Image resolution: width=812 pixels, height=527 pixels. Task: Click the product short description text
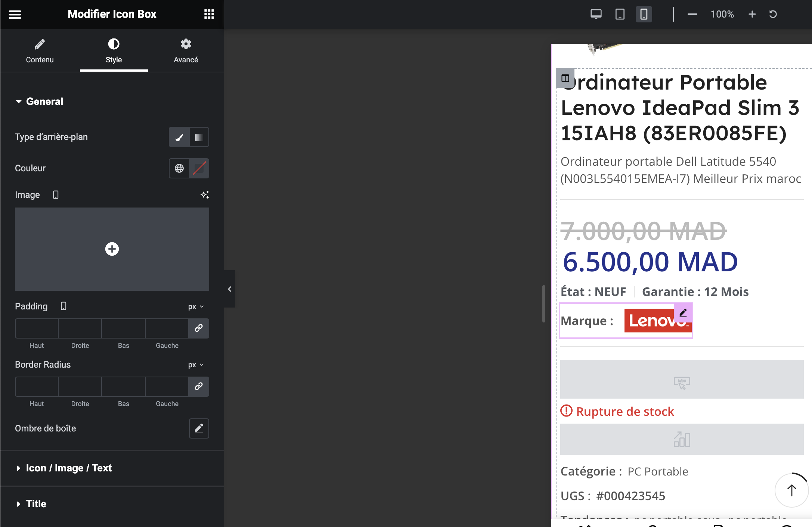click(681, 170)
